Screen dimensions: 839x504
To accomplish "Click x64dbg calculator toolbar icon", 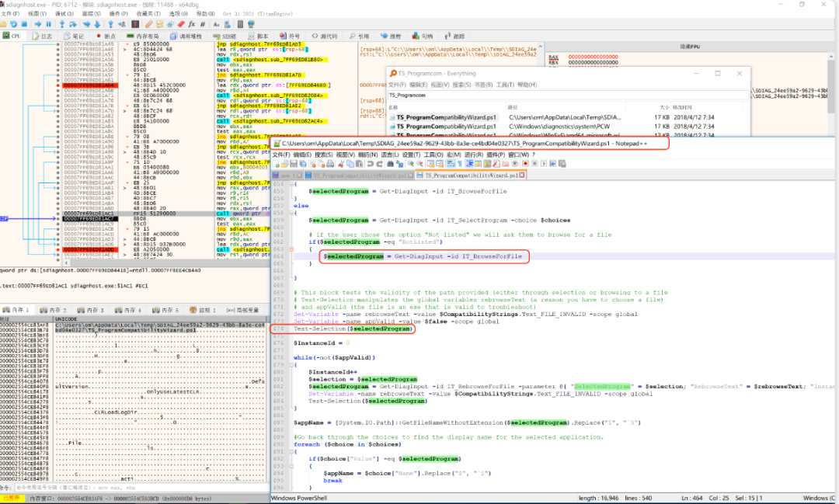I will tap(240, 24).
